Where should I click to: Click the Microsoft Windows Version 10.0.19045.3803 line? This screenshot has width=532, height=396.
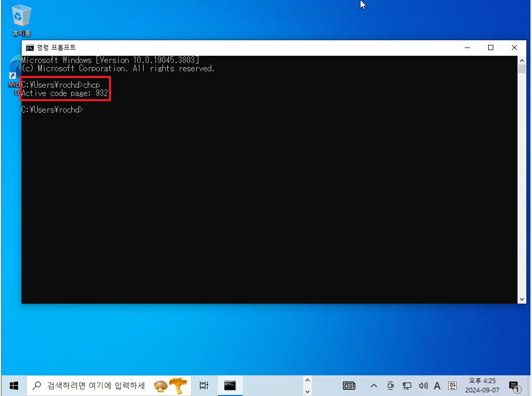point(110,60)
